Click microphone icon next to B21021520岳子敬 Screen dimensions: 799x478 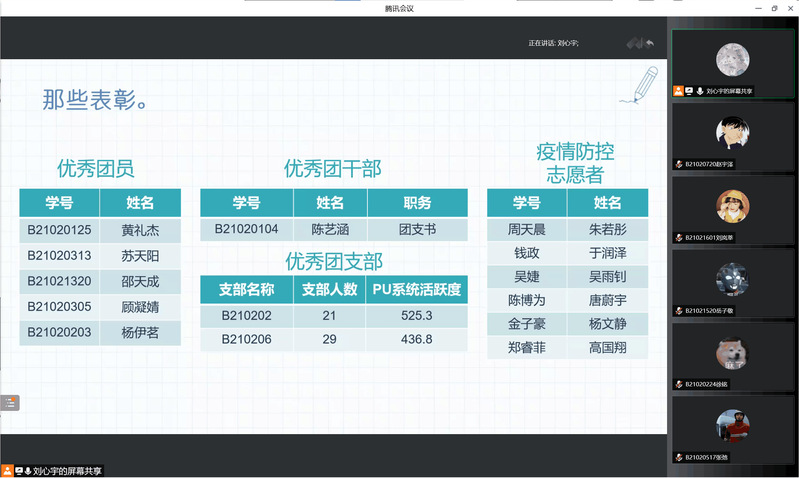679,310
